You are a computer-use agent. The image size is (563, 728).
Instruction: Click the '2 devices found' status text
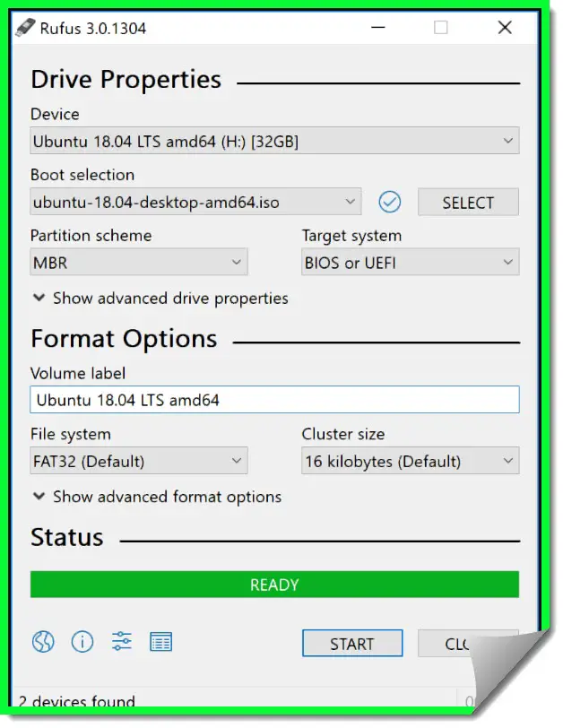coord(77,700)
